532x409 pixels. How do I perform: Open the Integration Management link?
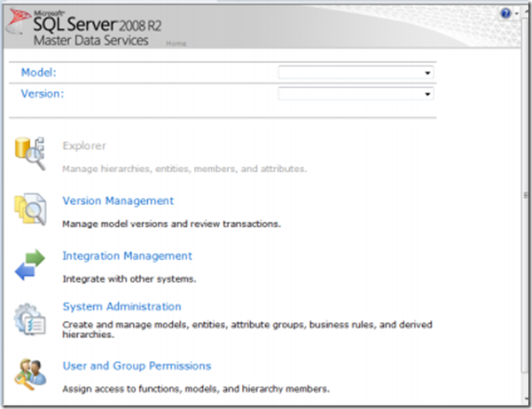click(127, 256)
